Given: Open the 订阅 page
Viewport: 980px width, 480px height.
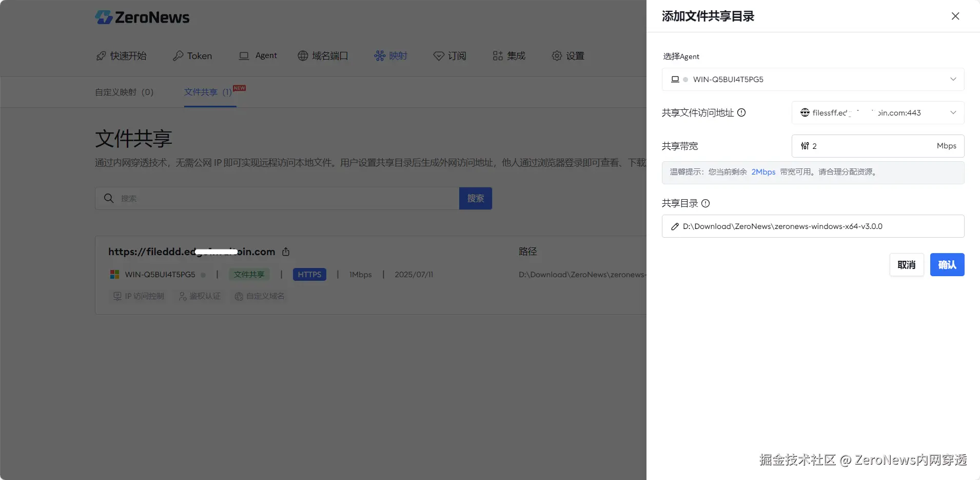Looking at the screenshot, I should pos(449,56).
